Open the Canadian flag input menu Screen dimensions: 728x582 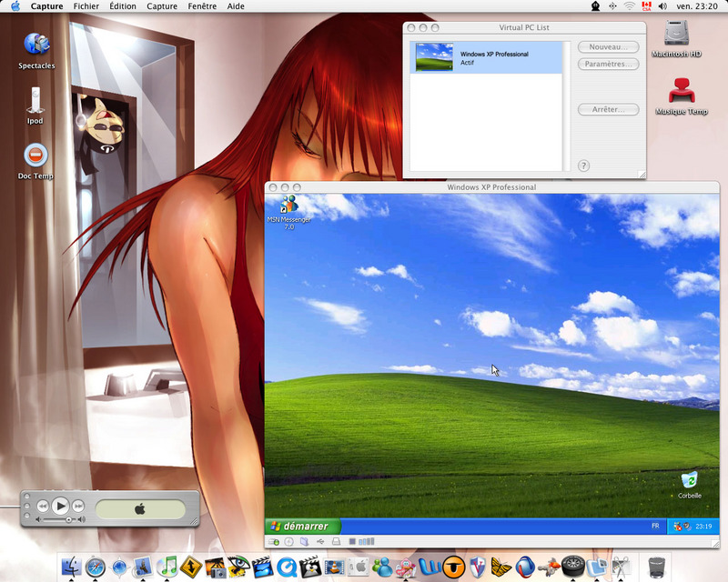(646, 6)
